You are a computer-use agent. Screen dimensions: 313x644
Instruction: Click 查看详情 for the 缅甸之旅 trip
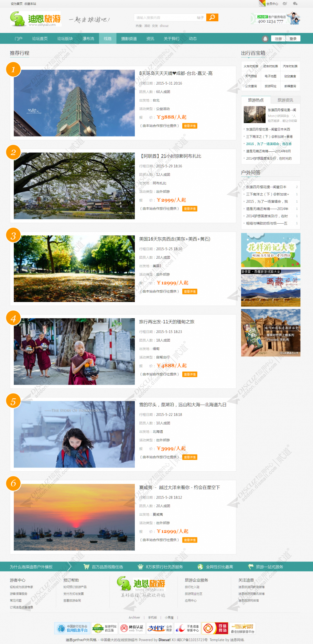(x=190, y=374)
